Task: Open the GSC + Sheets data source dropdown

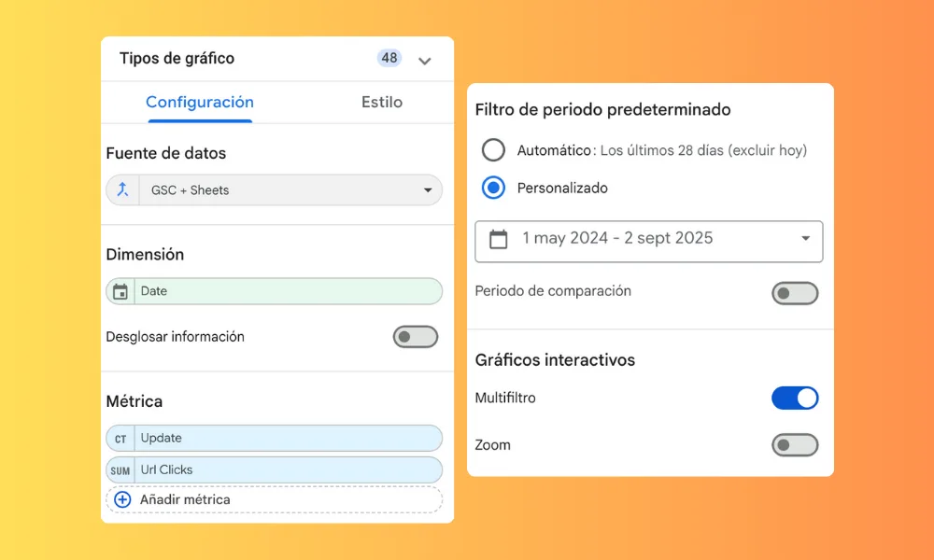Action: (x=428, y=190)
